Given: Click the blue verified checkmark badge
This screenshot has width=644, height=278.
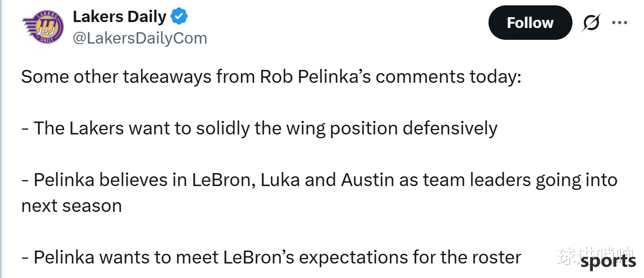Looking at the screenshot, I should click(179, 17).
